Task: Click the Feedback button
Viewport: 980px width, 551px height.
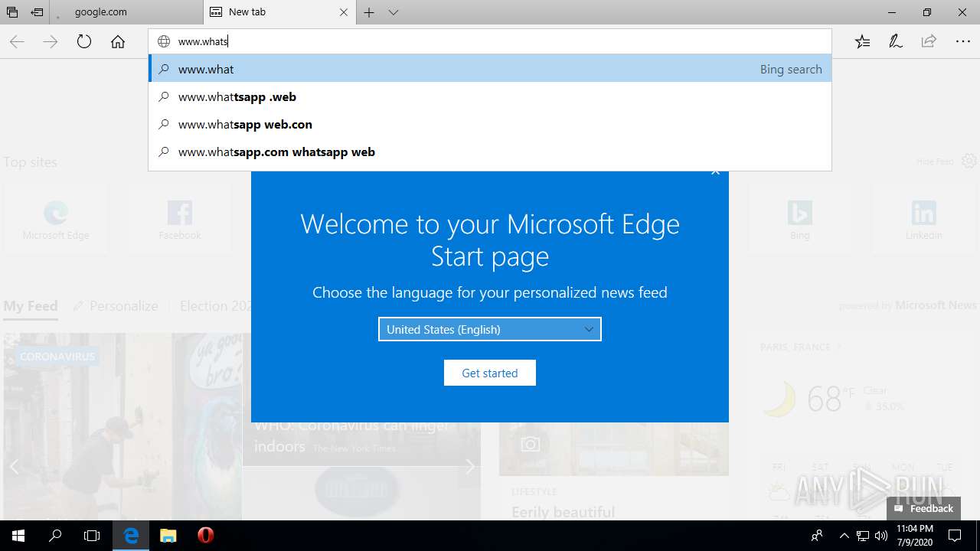Action: tap(923, 508)
